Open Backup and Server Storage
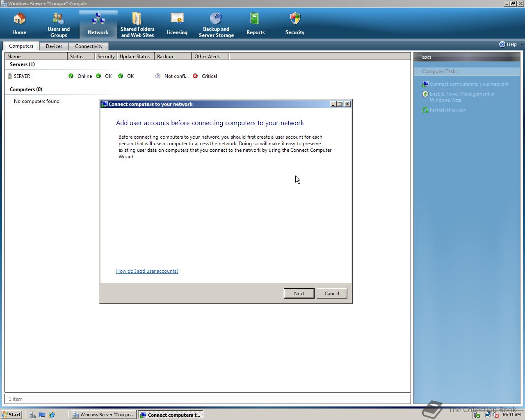The height and width of the screenshot is (420, 525). (216, 25)
